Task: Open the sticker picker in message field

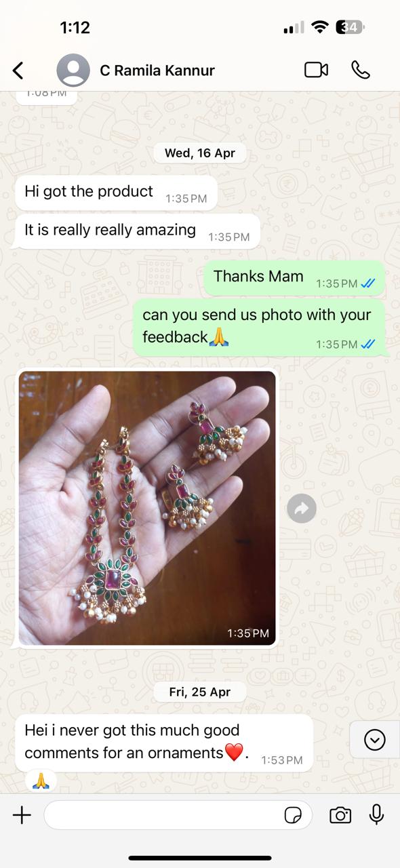Action: pyautogui.click(x=294, y=815)
